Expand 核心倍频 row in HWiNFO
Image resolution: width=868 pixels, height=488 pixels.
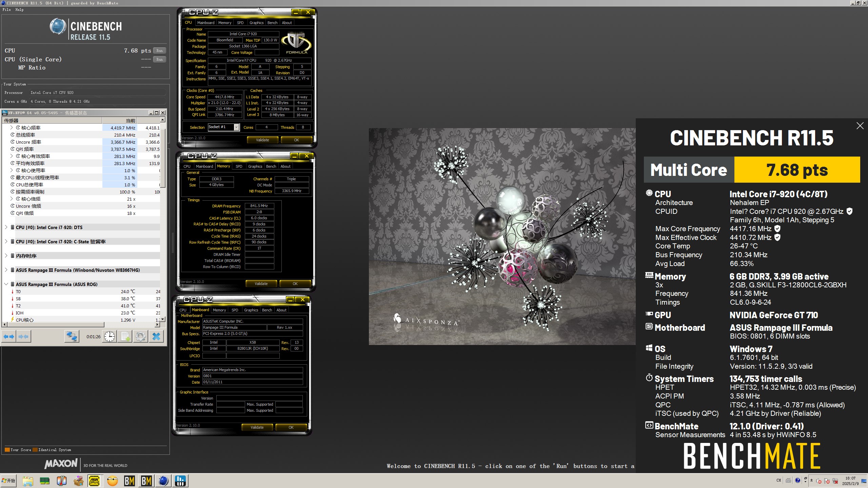[12, 199]
